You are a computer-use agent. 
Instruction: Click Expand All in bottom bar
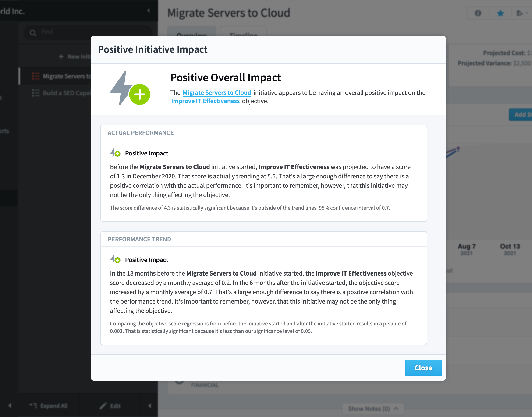[x=48, y=406]
